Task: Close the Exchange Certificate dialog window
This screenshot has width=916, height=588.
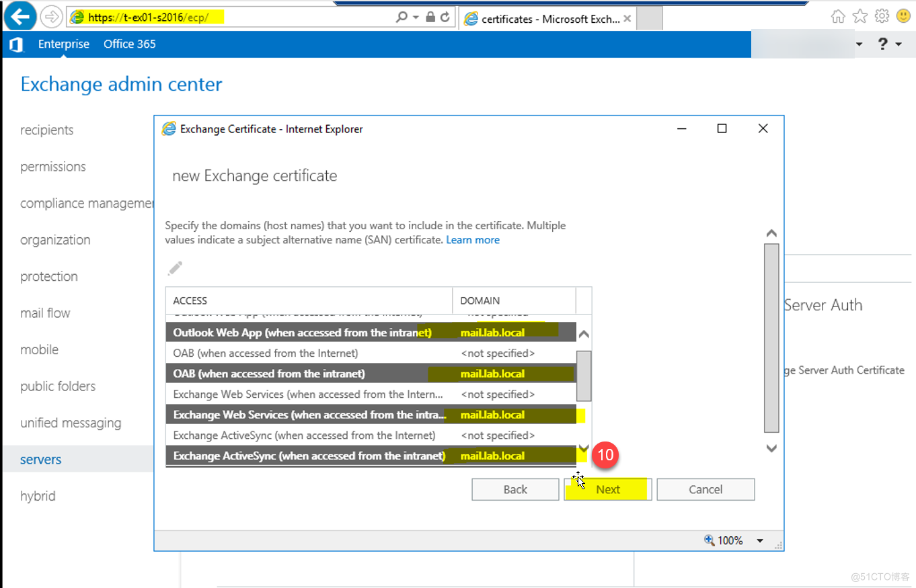Action: 763,128
